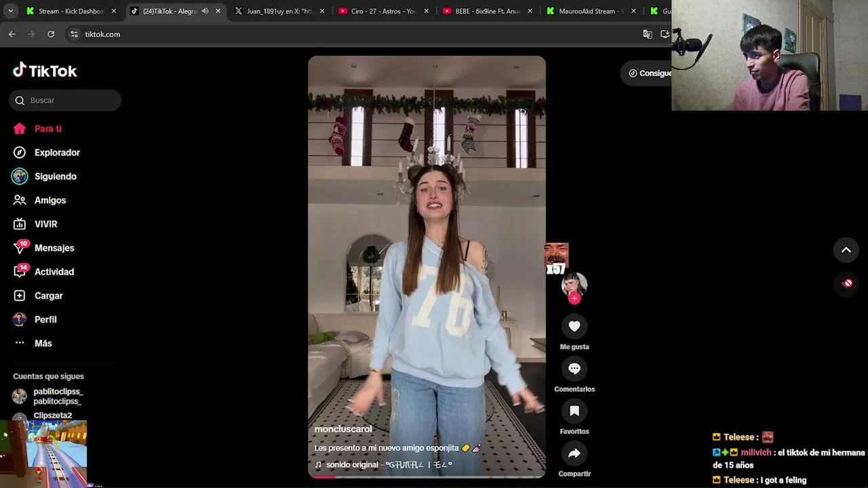
Task: Close the TikTok tab
Action: (x=218, y=11)
